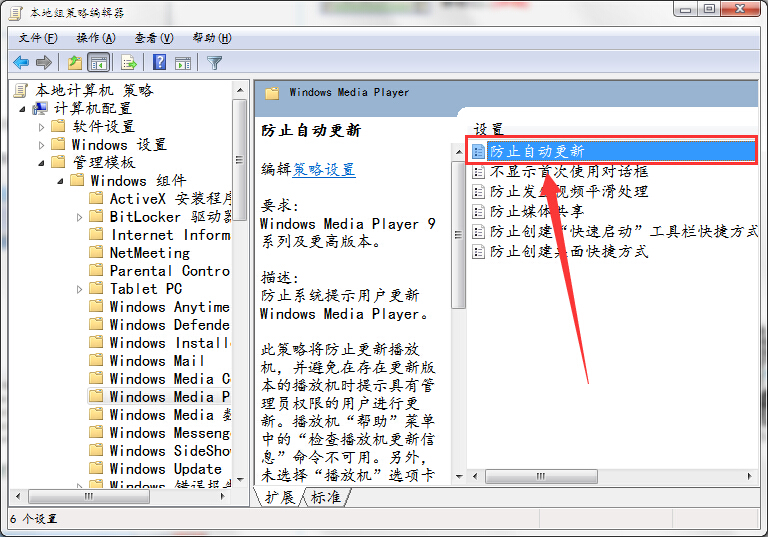
Task: Open the 查看(V) menu
Action: click(x=152, y=38)
